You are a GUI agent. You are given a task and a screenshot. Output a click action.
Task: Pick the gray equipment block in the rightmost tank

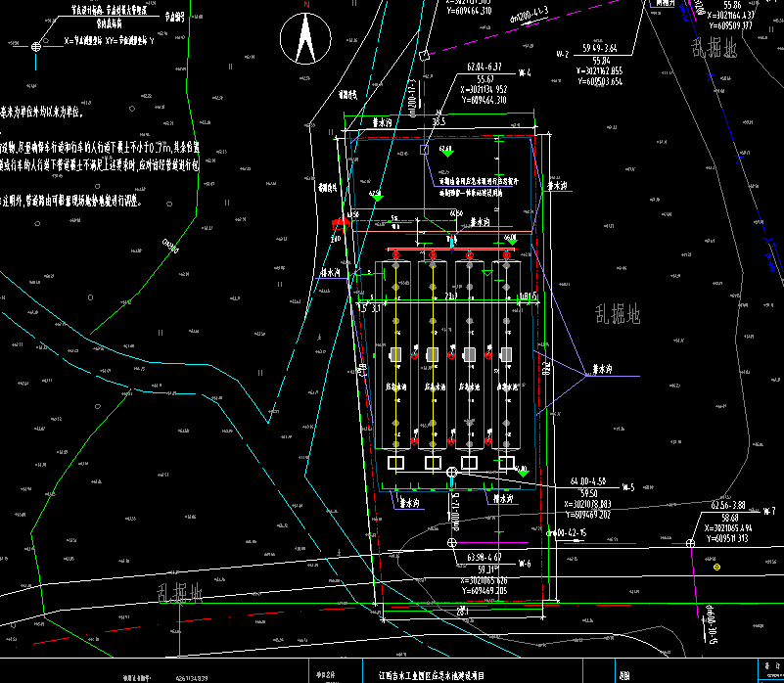[x=506, y=354]
